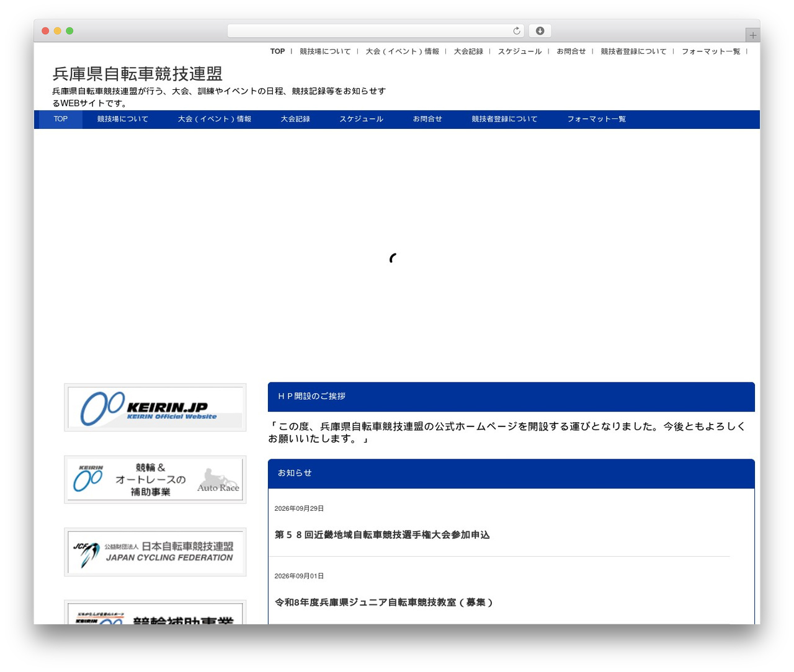Click 大会記録 in top header links
Screen dimensions: 794x672
pos(468,51)
